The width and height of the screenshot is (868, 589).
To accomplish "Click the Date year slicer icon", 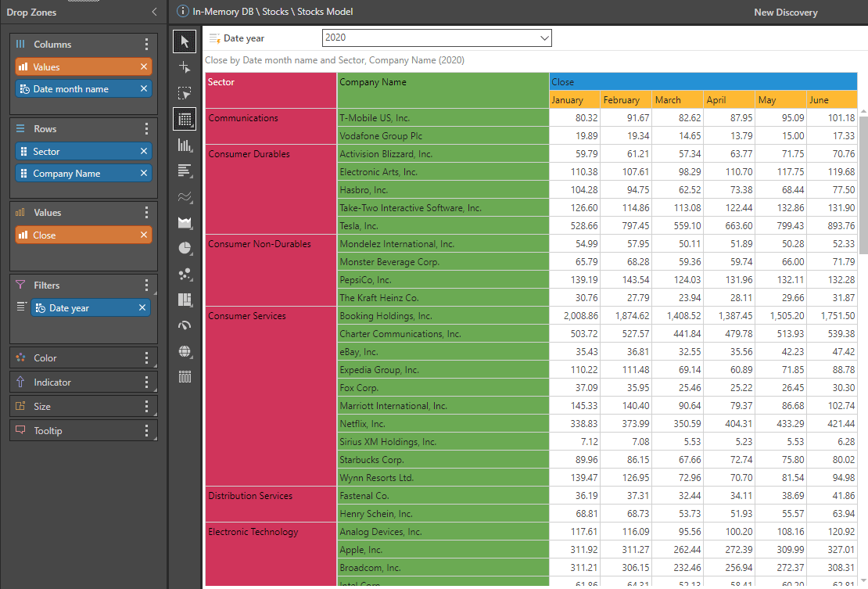I will (215, 38).
